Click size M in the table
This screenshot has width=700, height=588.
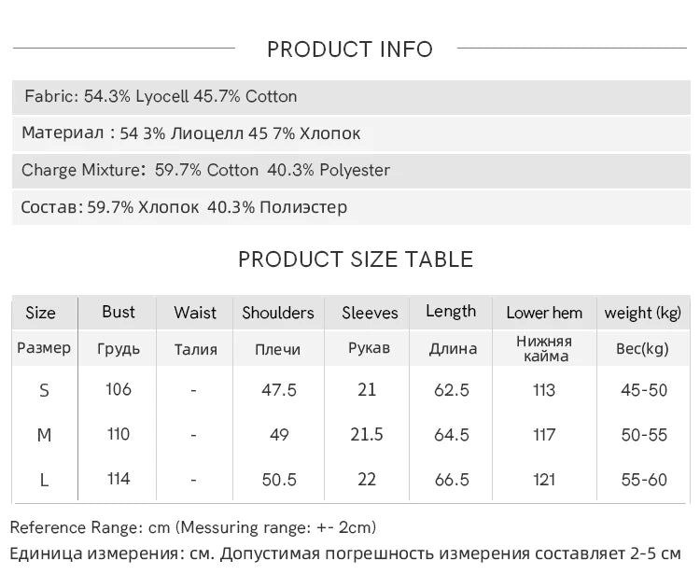tap(44, 435)
